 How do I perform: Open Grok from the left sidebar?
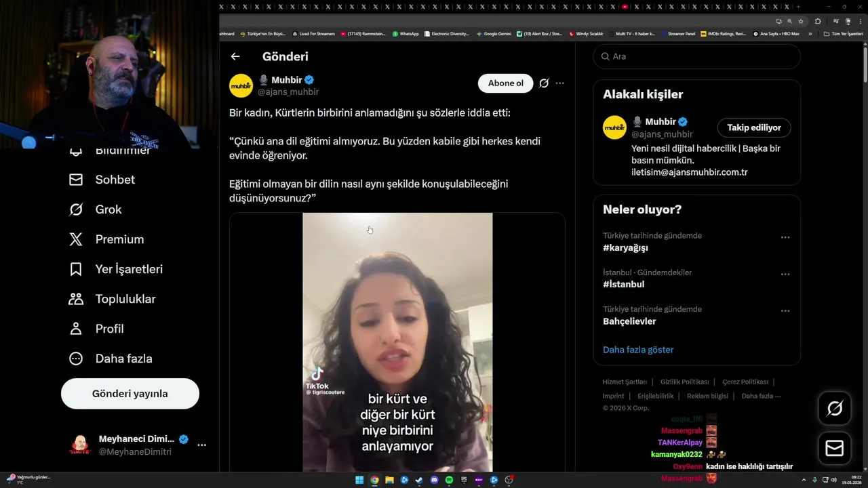95,209
